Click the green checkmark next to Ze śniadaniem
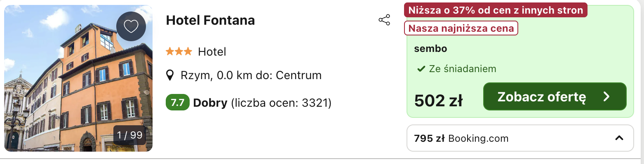This screenshot has width=644, height=164. pyautogui.click(x=421, y=69)
